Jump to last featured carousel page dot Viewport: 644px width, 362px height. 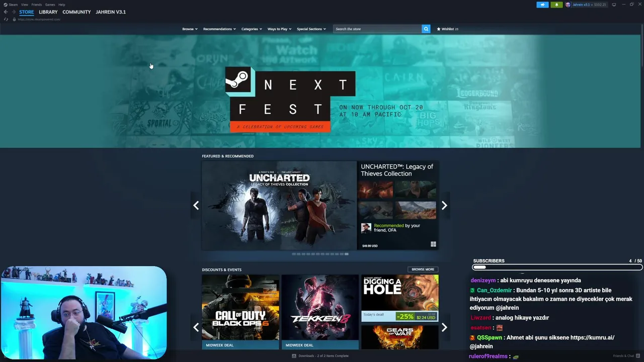(x=347, y=254)
